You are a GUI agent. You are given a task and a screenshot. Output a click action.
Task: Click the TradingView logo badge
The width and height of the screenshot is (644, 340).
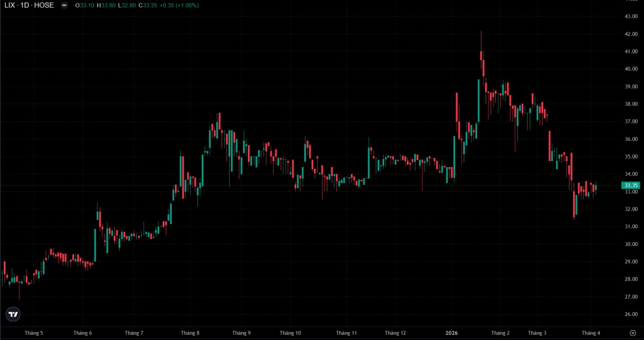coord(13,314)
